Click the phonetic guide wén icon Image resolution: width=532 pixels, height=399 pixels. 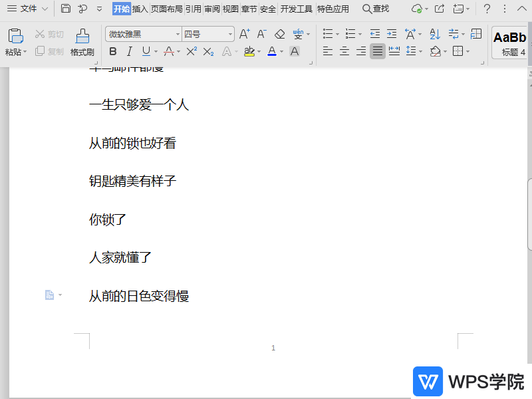pos(298,34)
